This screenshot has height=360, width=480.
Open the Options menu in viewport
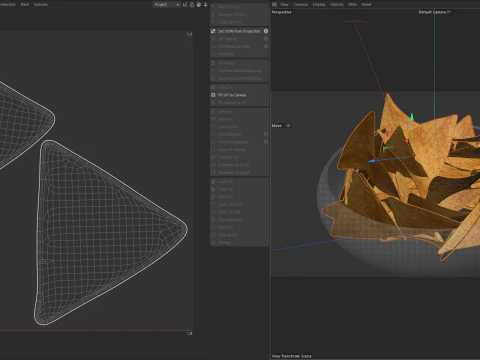(x=337, y=4)
